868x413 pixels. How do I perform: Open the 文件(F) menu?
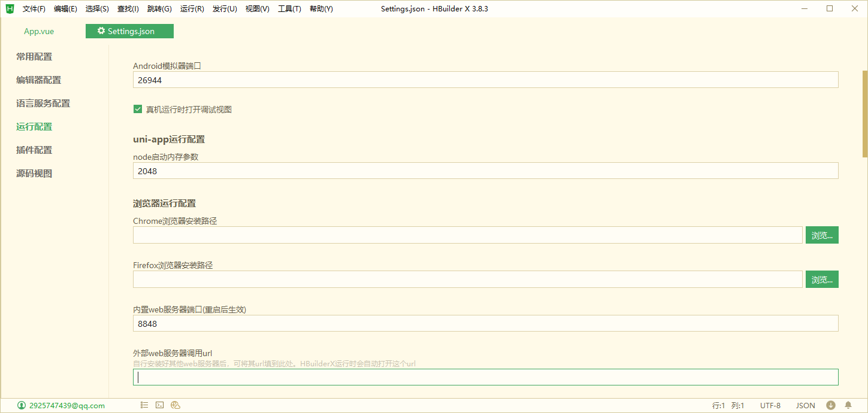click(34, 9)
